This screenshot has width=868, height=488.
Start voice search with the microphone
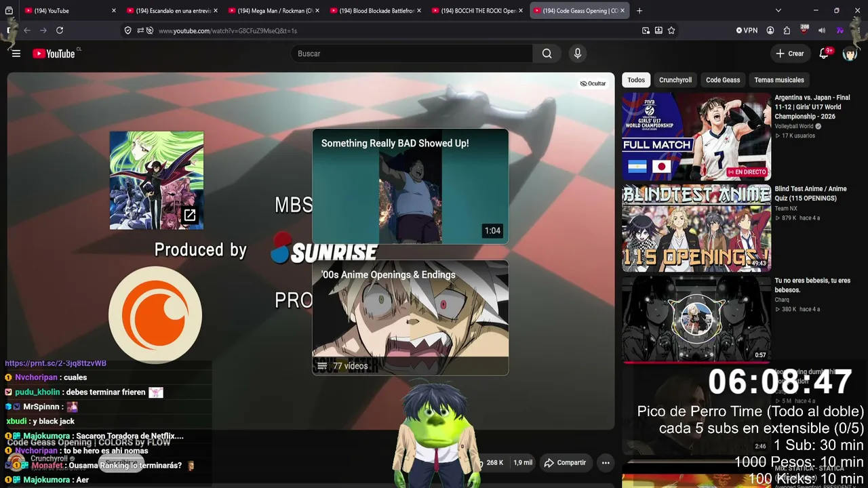click(x=577, y=54)
